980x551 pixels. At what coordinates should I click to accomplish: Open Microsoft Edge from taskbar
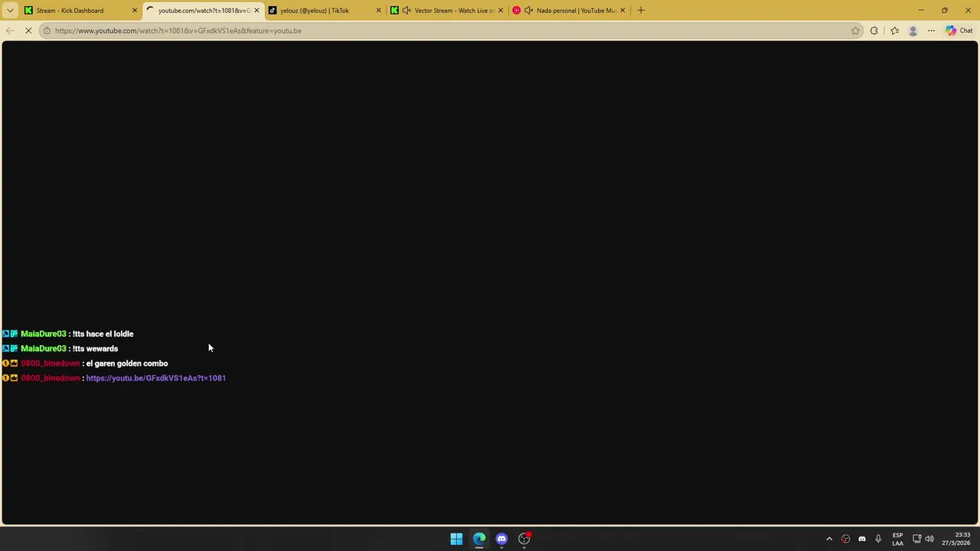coord(479,539)
